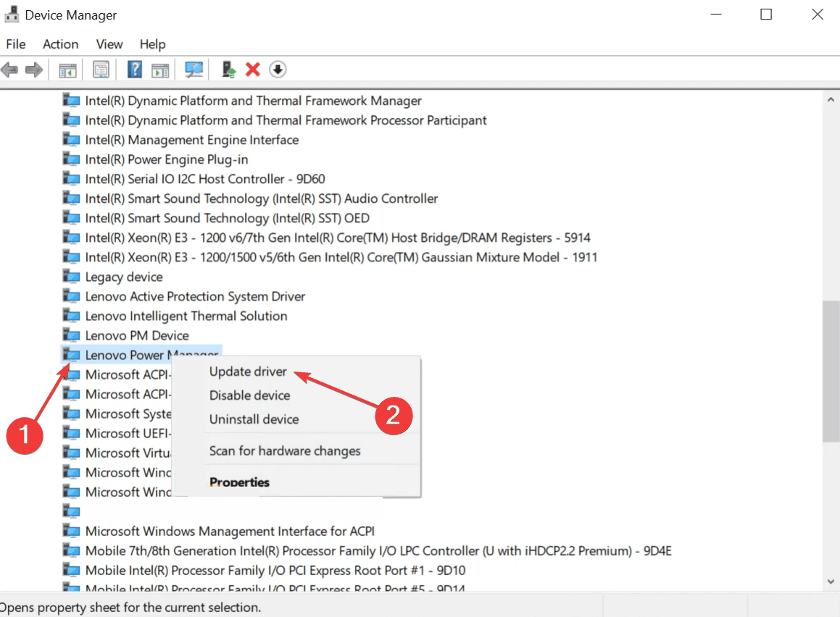This screenshot has height=617, width=840.
Task: Click icon beside Lenovo Power Manager
Action: (71, 355)
